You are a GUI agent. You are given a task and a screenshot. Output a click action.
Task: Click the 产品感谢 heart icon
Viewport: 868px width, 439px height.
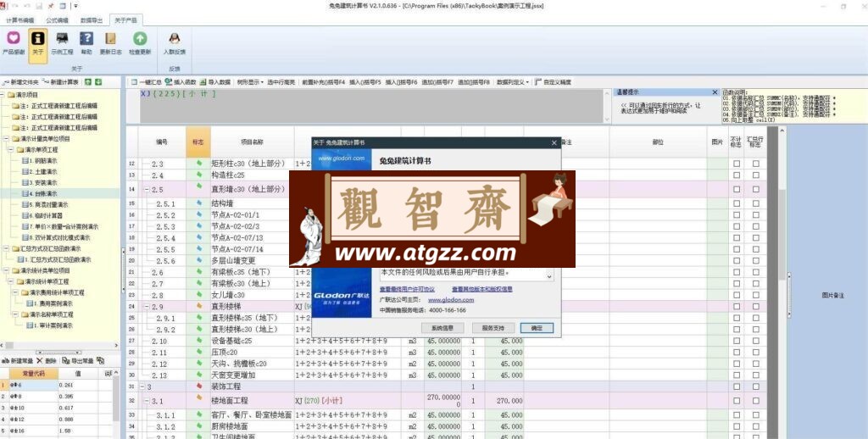[14, 38]
